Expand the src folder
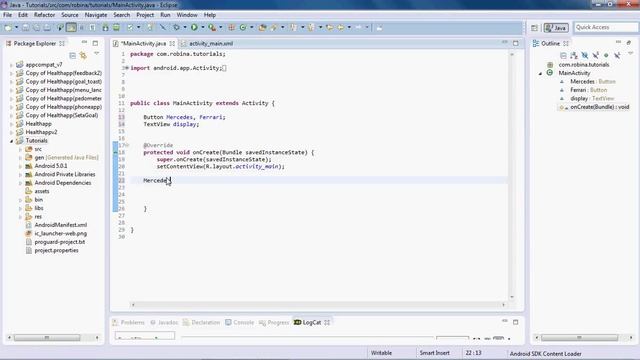The height and width of the screenshot is (360, 640). pos(20,149)
